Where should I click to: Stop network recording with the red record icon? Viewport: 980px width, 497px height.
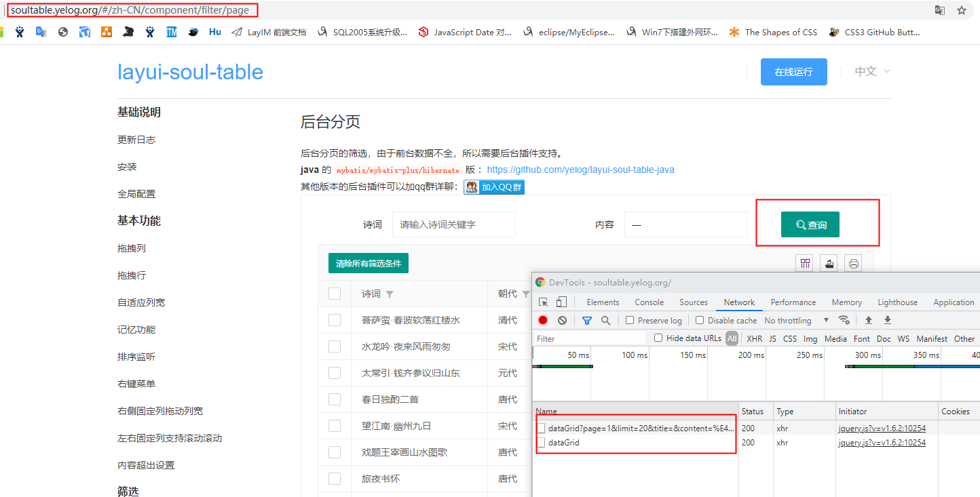click(x=543, y=319)
